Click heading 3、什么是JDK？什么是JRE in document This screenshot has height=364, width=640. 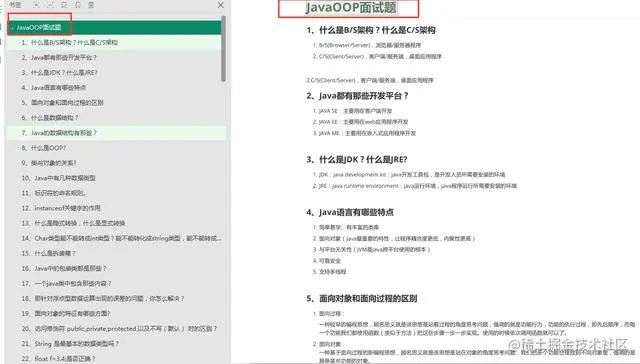[357, 160]
